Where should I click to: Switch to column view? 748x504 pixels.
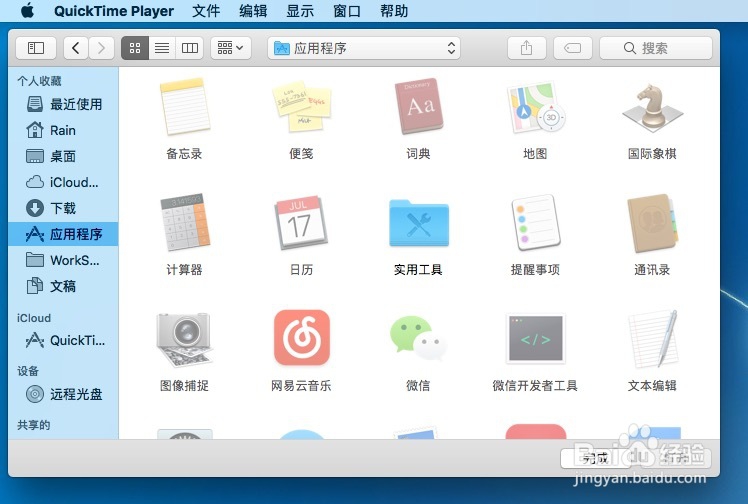click(x=189, y=48)
